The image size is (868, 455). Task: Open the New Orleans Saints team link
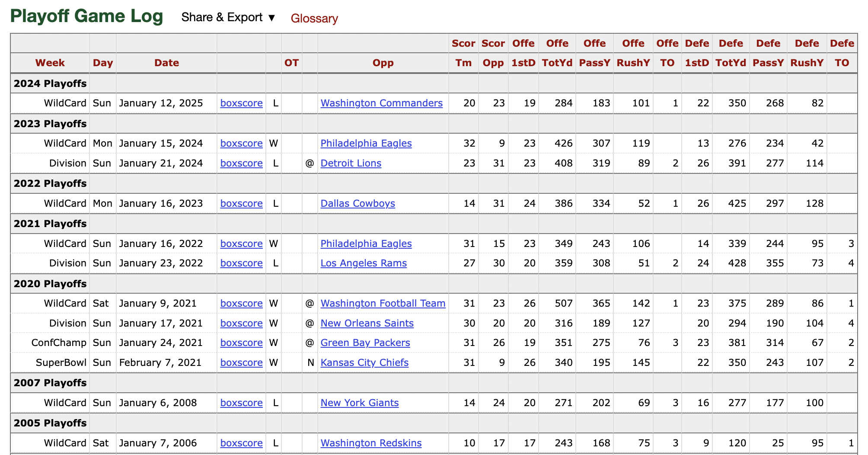(x=367, y=323)
